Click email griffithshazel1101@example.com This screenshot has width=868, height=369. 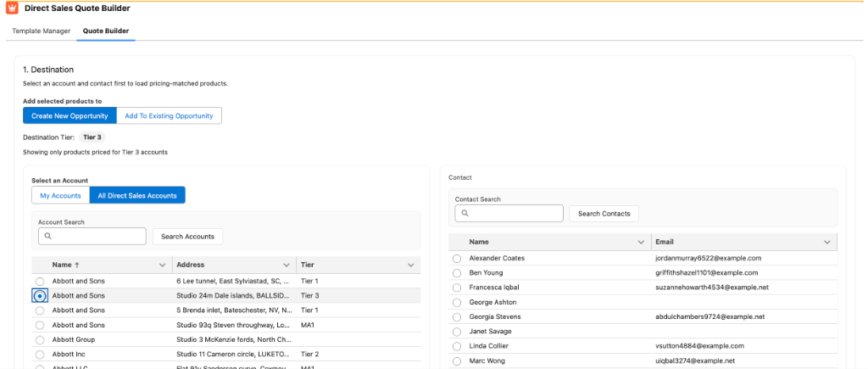(x=707, y=272)
